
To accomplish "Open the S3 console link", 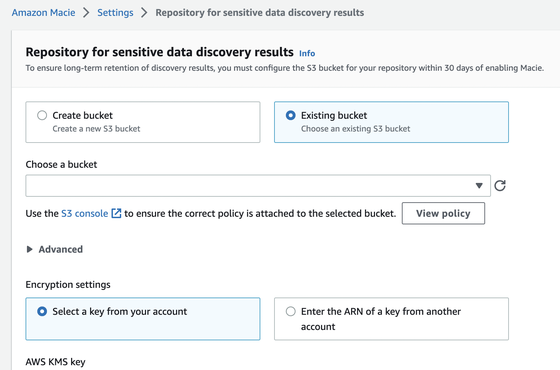I will click(85, 214).
